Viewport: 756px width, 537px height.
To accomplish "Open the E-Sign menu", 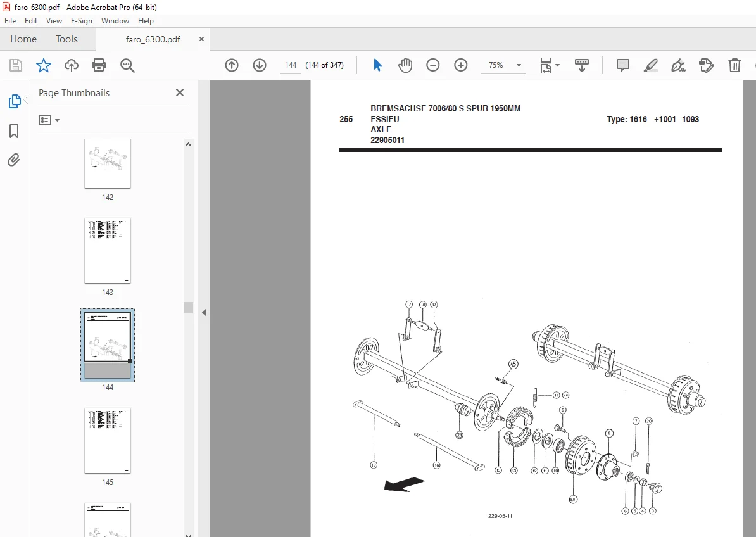I will pyautogui.click(x=82, y=21).
